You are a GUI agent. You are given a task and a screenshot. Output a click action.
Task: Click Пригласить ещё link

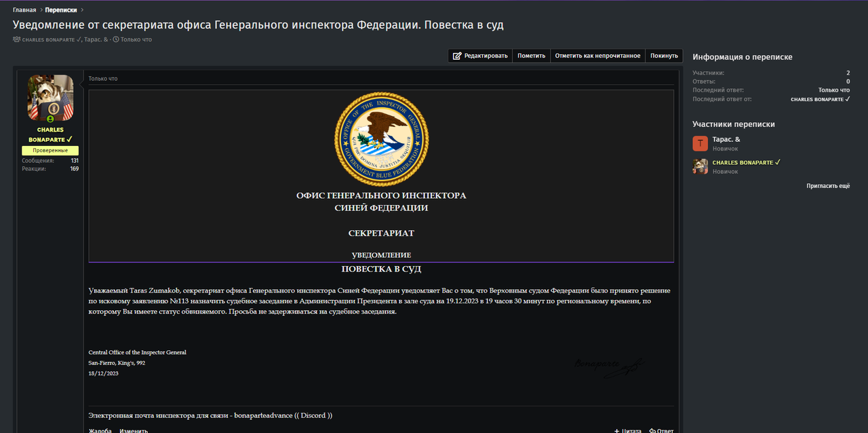pyautogui.click(x=828, y=185)
